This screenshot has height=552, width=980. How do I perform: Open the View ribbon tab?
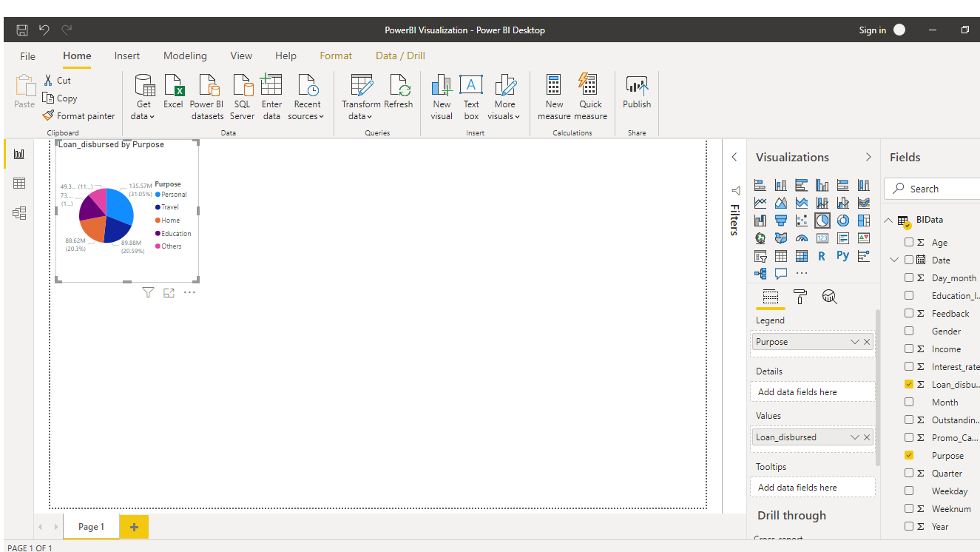[241, 55]
